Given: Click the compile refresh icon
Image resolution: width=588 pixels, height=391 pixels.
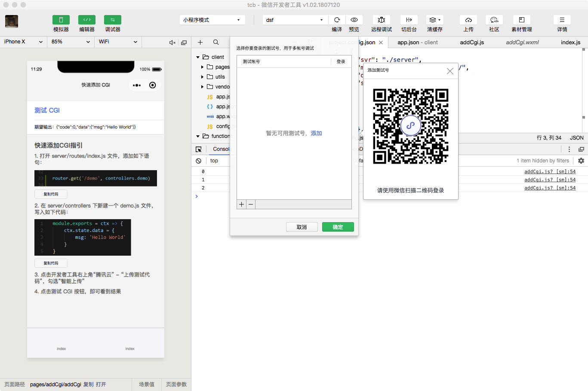Looking at the screenshot, I should (337, 20).
